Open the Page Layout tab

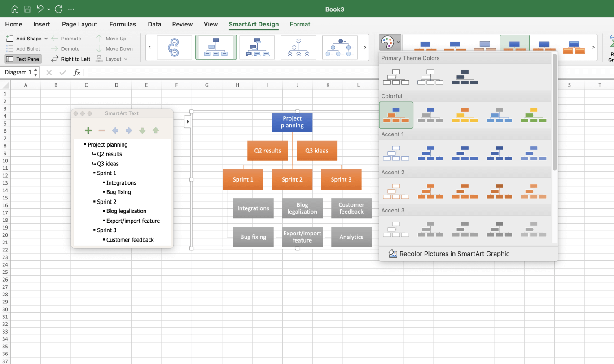(x=79, y=24)
